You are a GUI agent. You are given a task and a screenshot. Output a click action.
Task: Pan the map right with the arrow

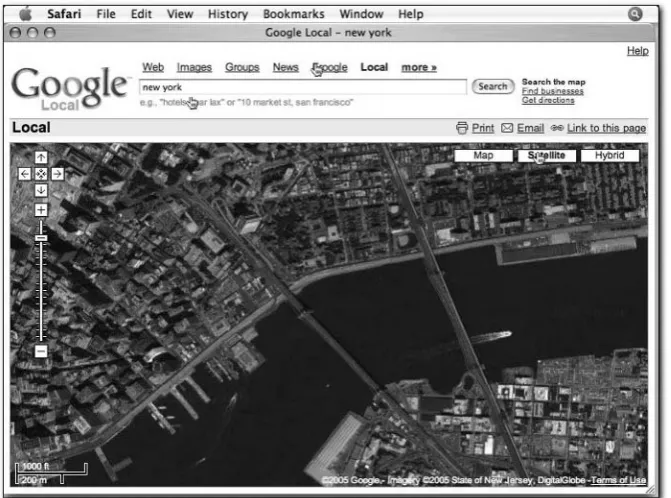pos(57,174)
